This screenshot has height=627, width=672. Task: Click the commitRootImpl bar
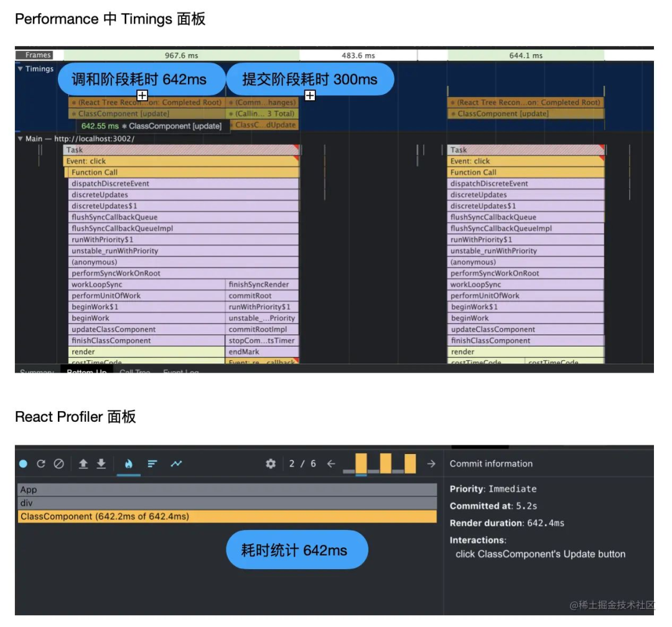point(262,329)
